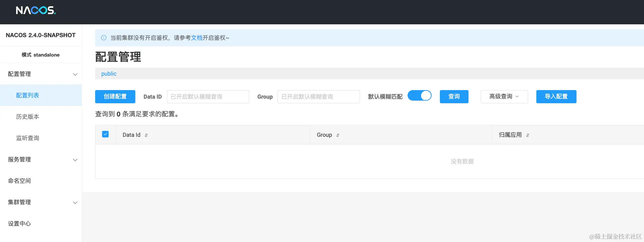Image resolution: width=644 pixels, height=242 pixels.
Task: Collapse the 配置管理 sidebar chevron
Action: pos(75,74)
